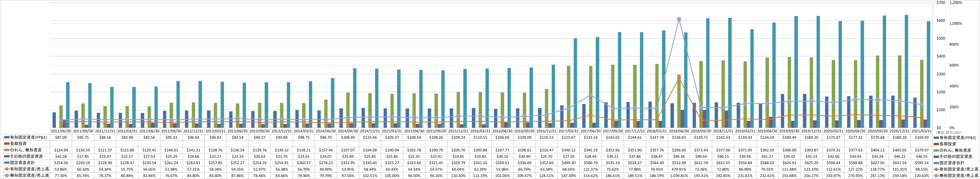Select the 2012/03/31 date column header
This screenshot has height=179, width=980.
click(127, 131)
